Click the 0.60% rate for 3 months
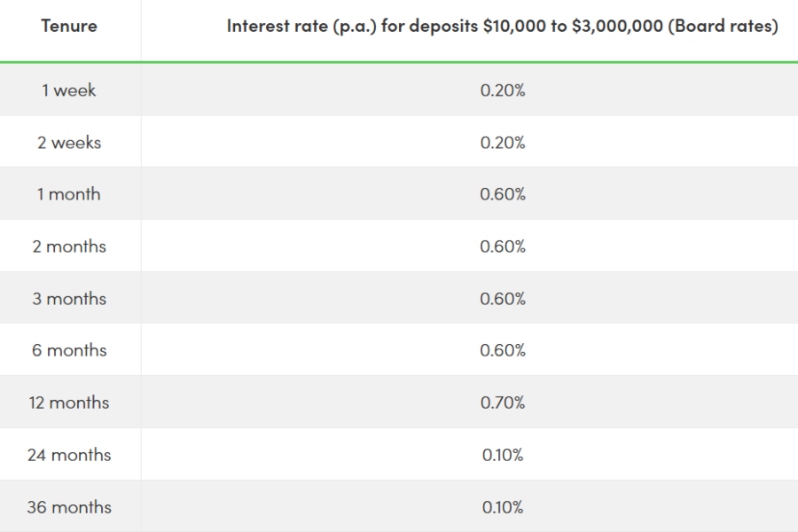 click(x=503, y=299)
